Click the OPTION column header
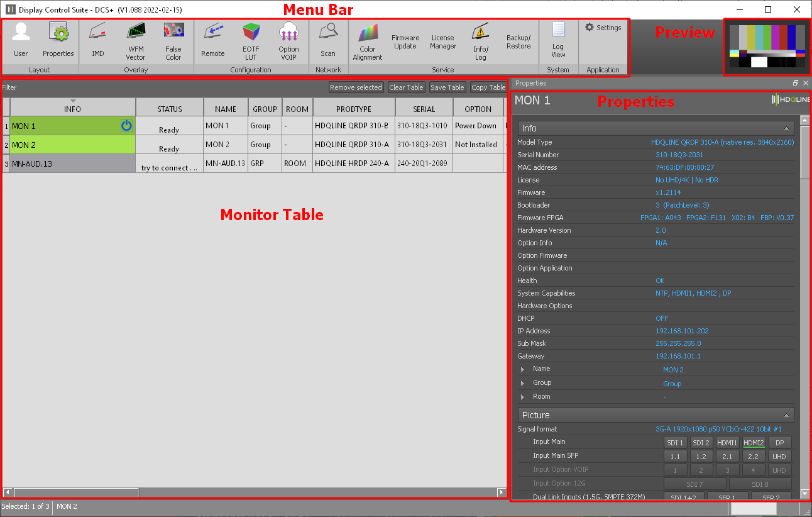Screen dimensions: 812x517 [478, 107]
